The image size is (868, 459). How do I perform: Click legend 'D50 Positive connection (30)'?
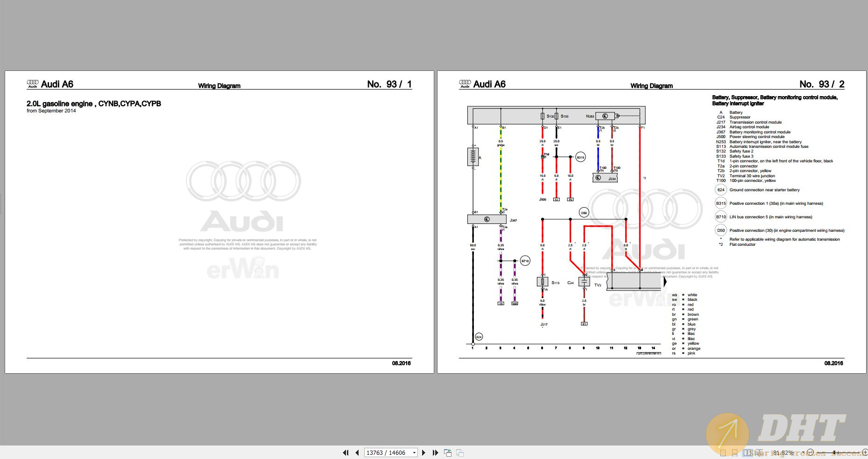(x=780, y=230)
